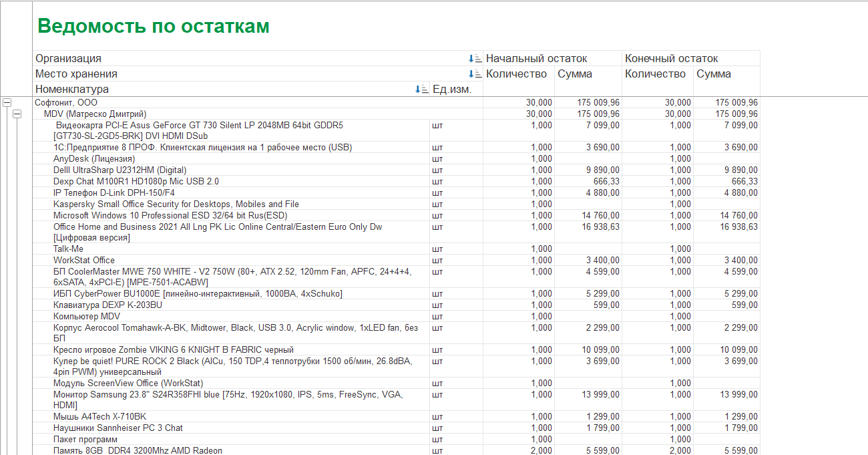The height and width of the screenshot is (455, 868).
Task: Select Microsoft Windows 10 Professional ESD item
Action: click(x=170, y=216)
